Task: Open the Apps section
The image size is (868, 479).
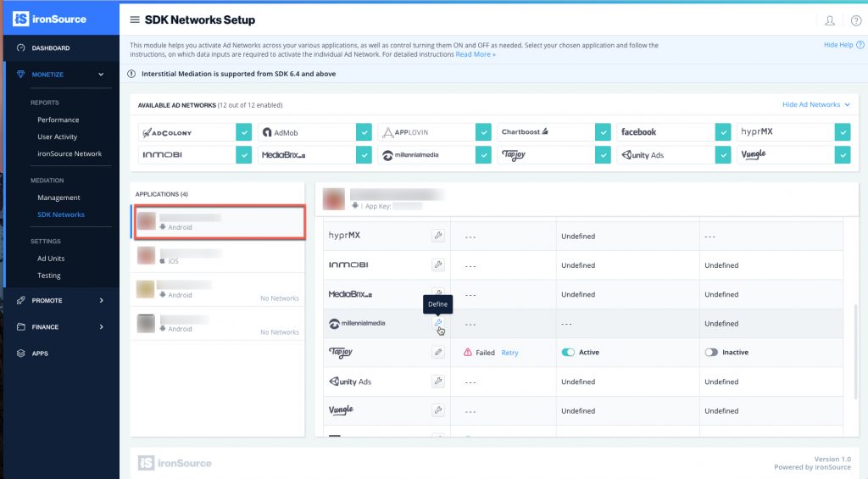Action: coord(40,354)
